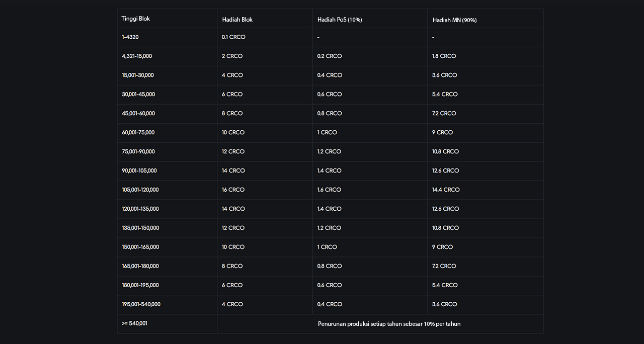Click "1.4 CRCO" in the 90,001-105,000 row
Image resolution: width=644 pixels, height=344 pixels.
coord(330,171)
